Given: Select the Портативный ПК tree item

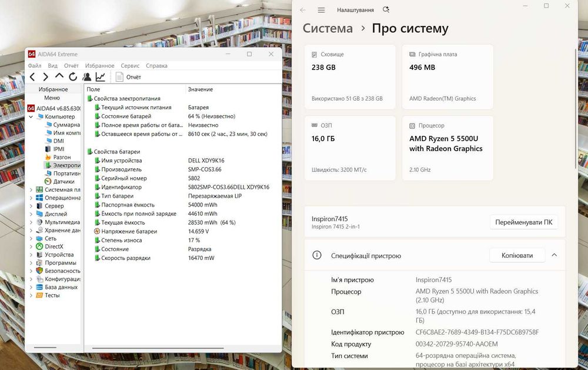Looking at the screenshot, I should click(63, 174).
